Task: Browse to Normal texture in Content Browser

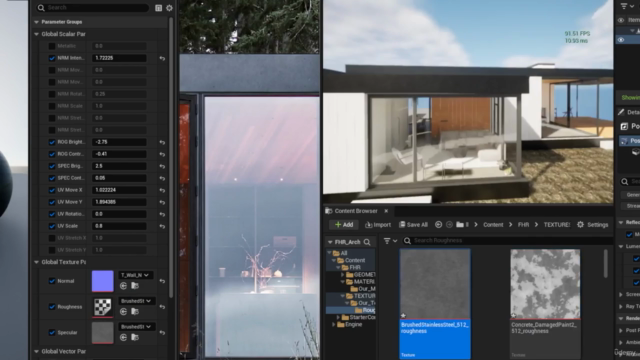Action: (x=135, y=286)
